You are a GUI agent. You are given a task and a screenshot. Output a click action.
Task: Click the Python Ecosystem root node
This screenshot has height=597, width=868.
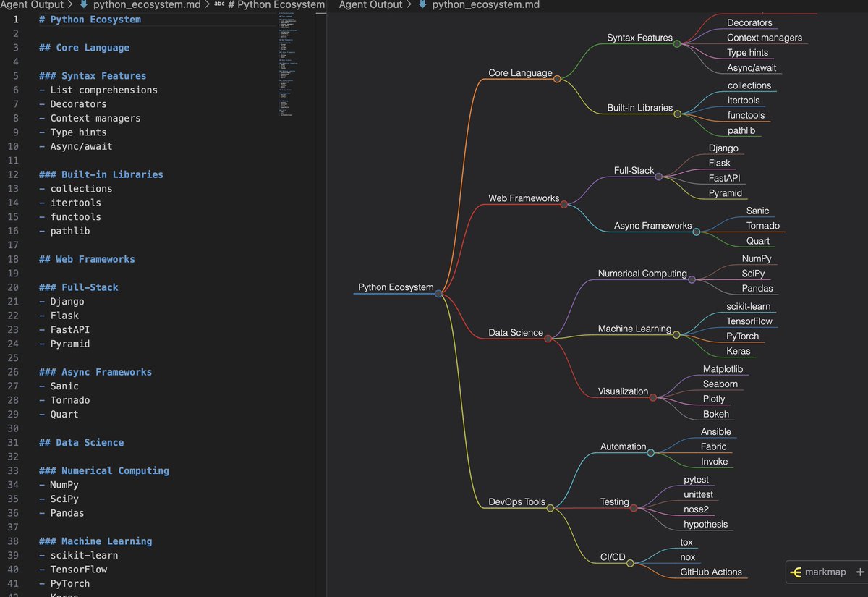coord(396,287)
